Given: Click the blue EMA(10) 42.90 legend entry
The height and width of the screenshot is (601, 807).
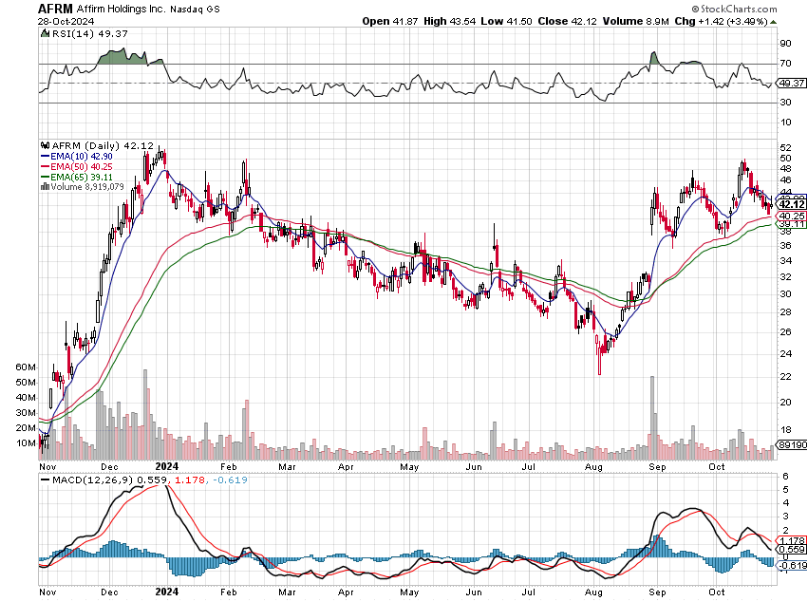Looking at the screenshot, I should point(76,156).
